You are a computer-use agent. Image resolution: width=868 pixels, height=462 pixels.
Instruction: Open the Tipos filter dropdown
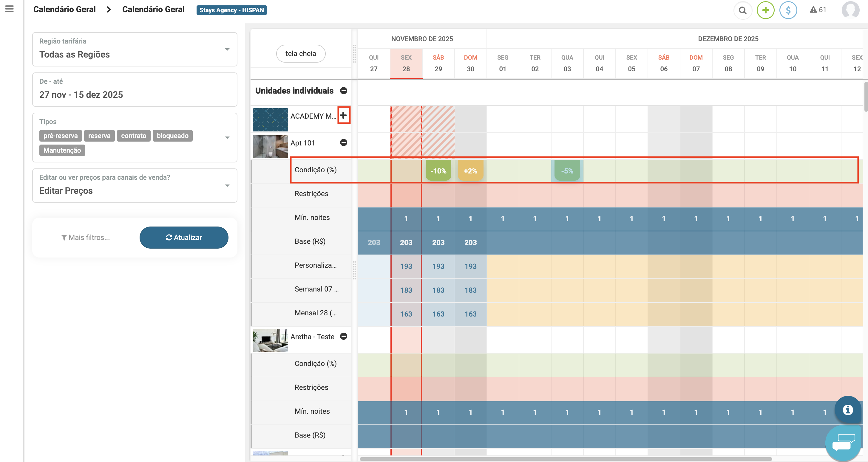point(227,137)
